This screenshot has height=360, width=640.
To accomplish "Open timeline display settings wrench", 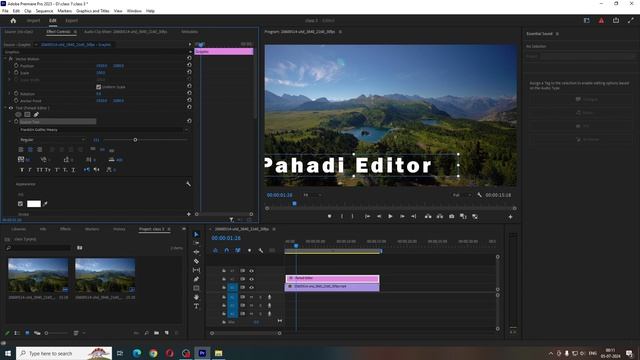I will point(260,250).
